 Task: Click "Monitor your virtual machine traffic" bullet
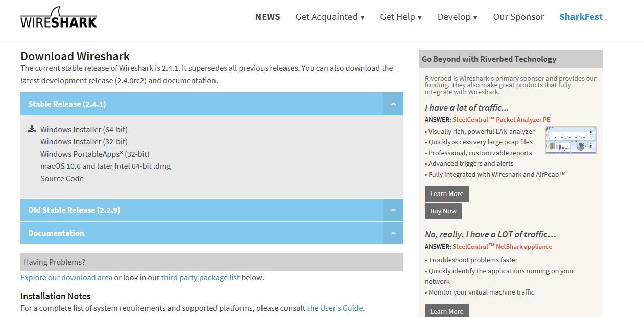tap(480, 292)
